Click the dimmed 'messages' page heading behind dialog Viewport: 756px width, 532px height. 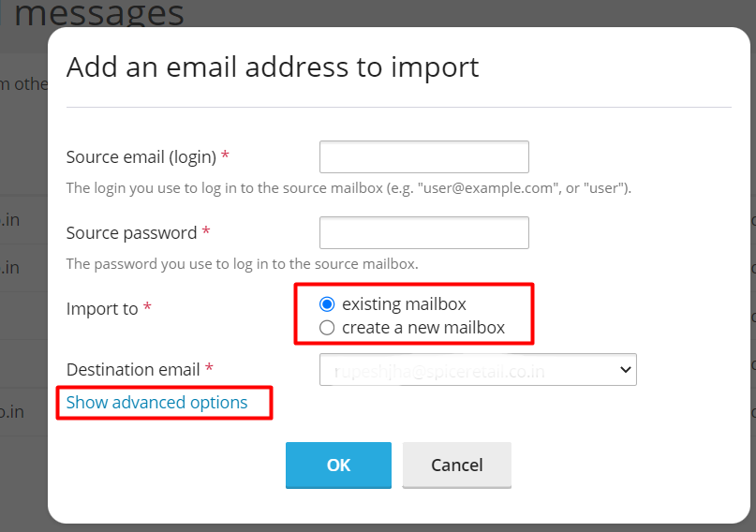point(99,13)
